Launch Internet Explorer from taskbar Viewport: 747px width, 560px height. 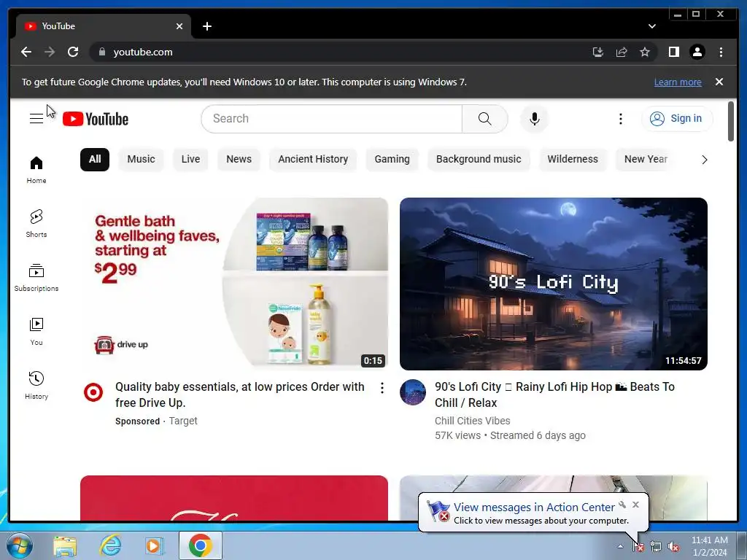pos(111,545)
